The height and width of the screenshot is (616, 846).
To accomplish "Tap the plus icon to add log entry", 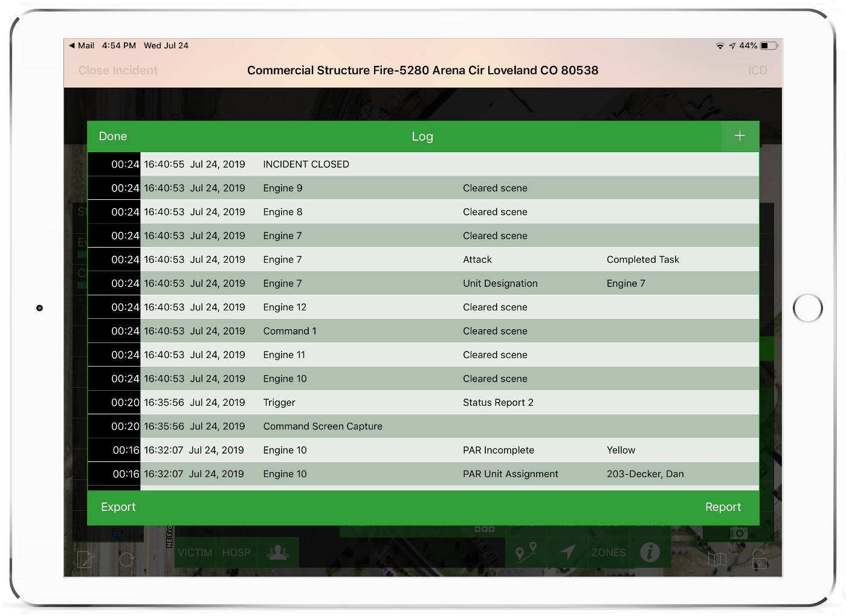I will click(x=740, y=136).
